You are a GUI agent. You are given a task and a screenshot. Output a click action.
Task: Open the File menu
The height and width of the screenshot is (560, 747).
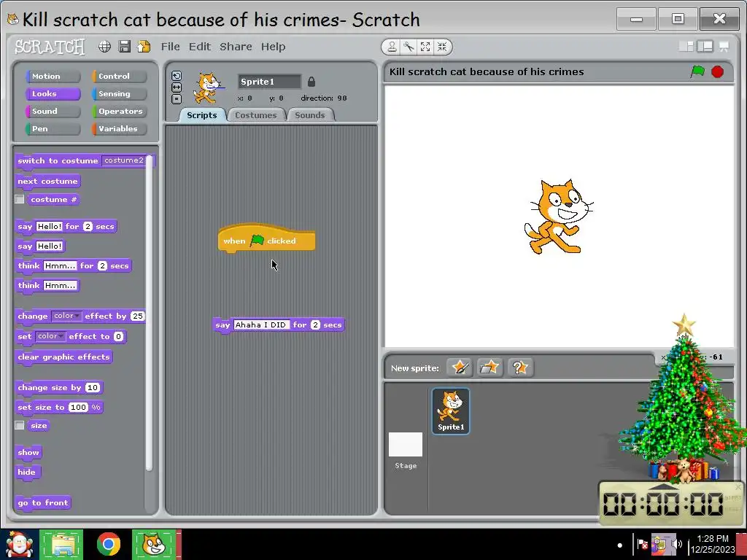170,47
